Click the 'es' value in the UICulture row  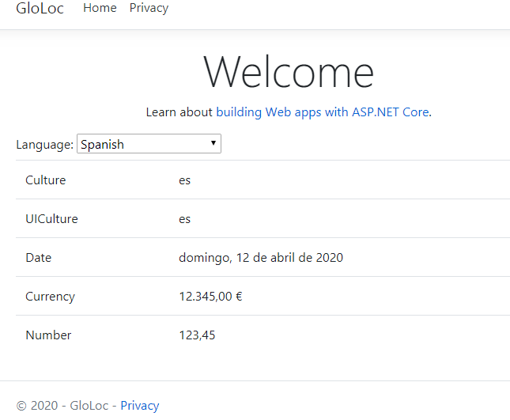(x=184, y=219)
